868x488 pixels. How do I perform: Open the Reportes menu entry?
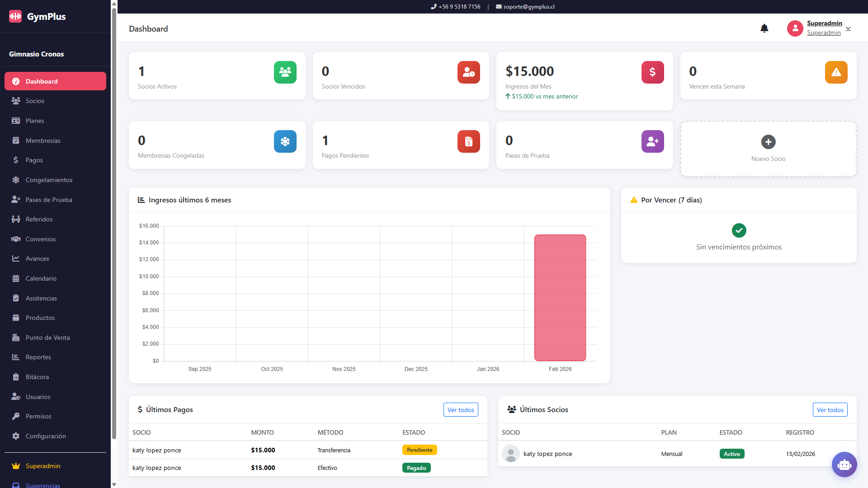tap(38, 357)
